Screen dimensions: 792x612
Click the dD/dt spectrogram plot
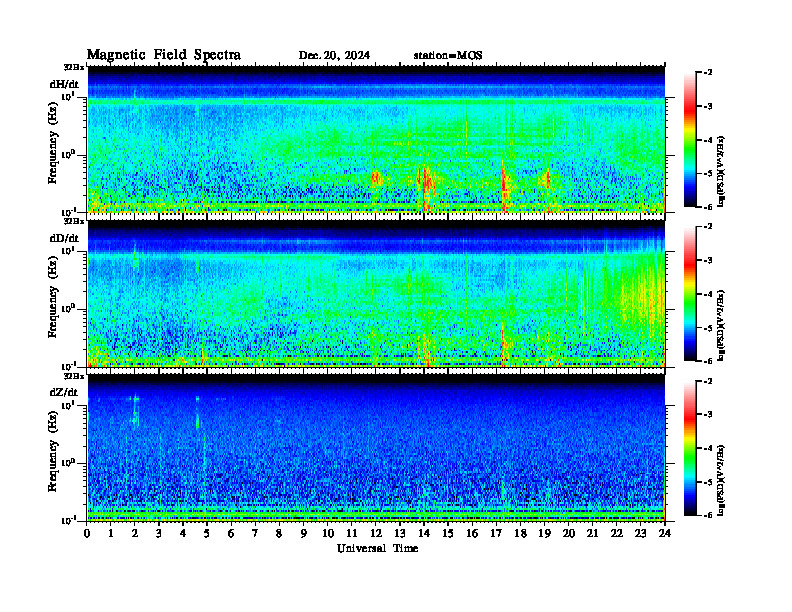pyautogui.click(x=376, y=293)
